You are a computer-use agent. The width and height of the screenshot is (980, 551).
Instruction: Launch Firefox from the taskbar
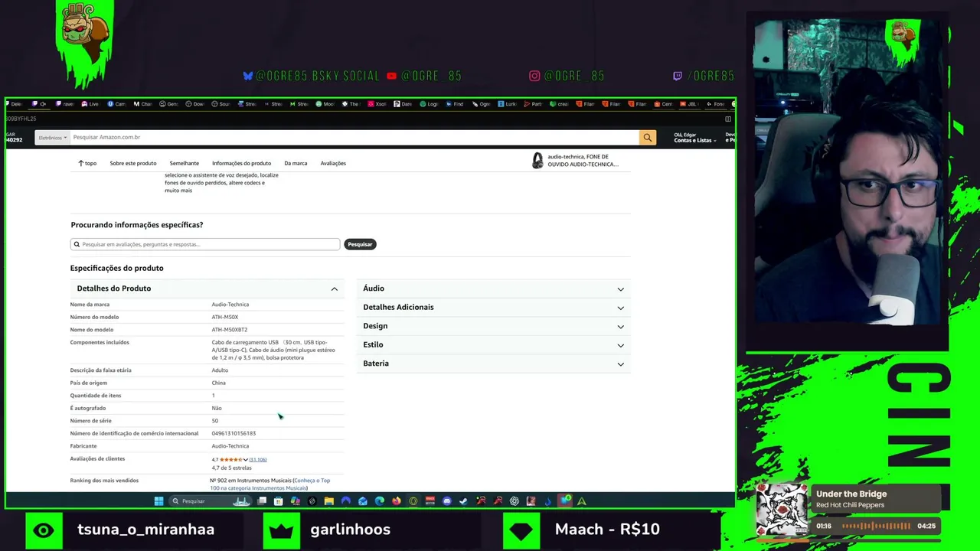pos(397,501)
